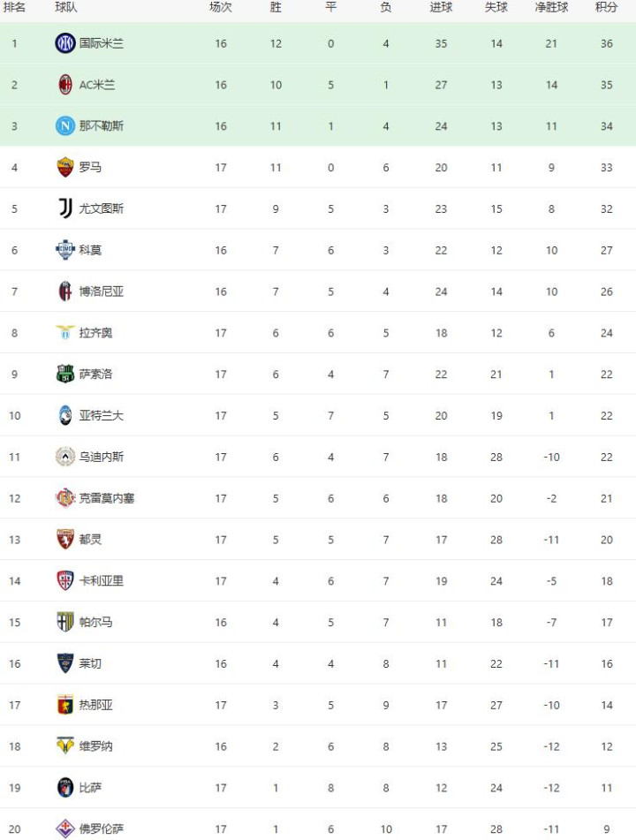This screenshot has height=840, width=636.
Task: Open the 乌迪内斯 team link
Action: pos(102,457)
